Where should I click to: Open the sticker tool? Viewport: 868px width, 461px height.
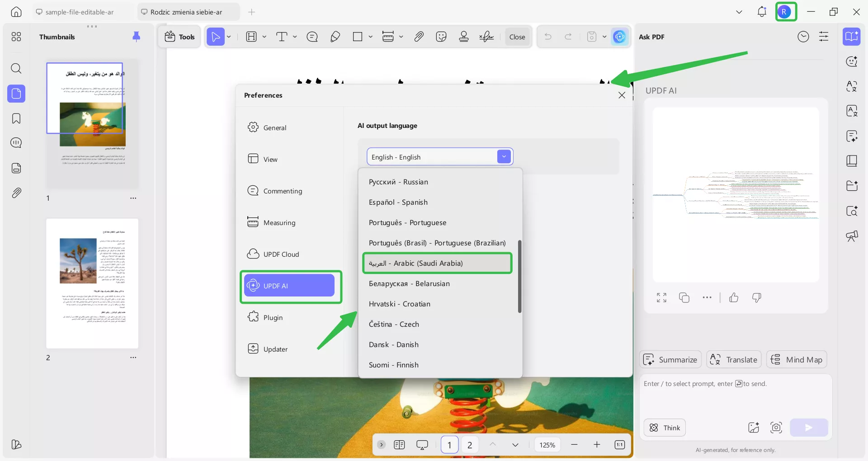click(441, 37)
